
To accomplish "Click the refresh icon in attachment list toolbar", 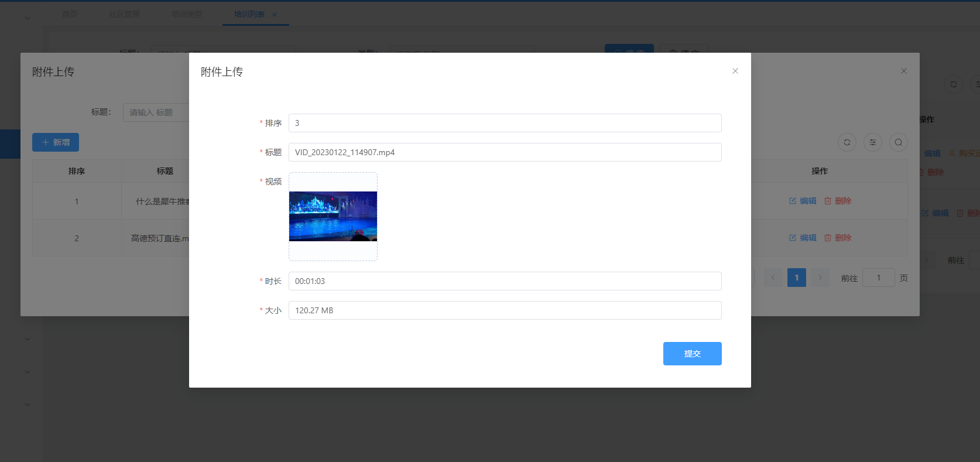I will tap(847, 142).
